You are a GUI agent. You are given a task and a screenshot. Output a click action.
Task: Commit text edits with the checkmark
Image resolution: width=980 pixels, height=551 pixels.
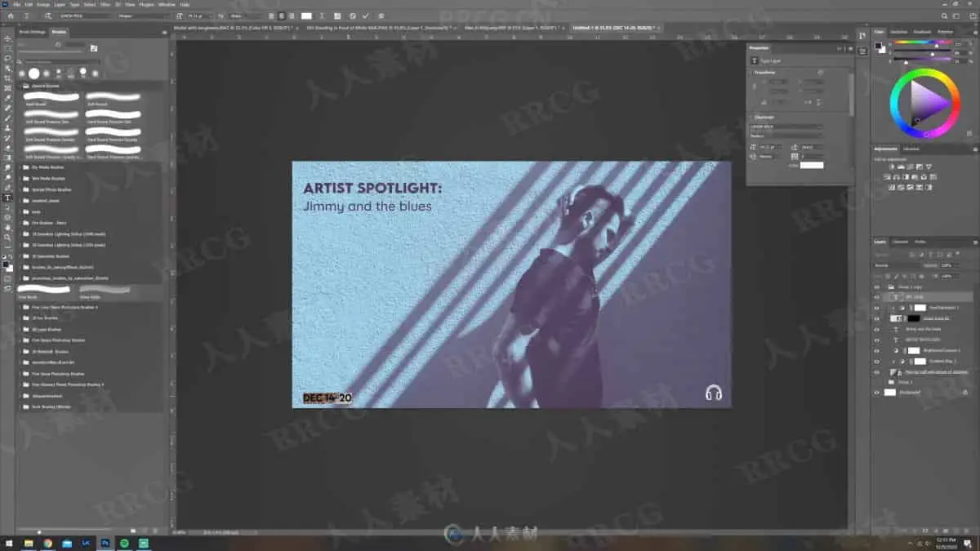366,16
